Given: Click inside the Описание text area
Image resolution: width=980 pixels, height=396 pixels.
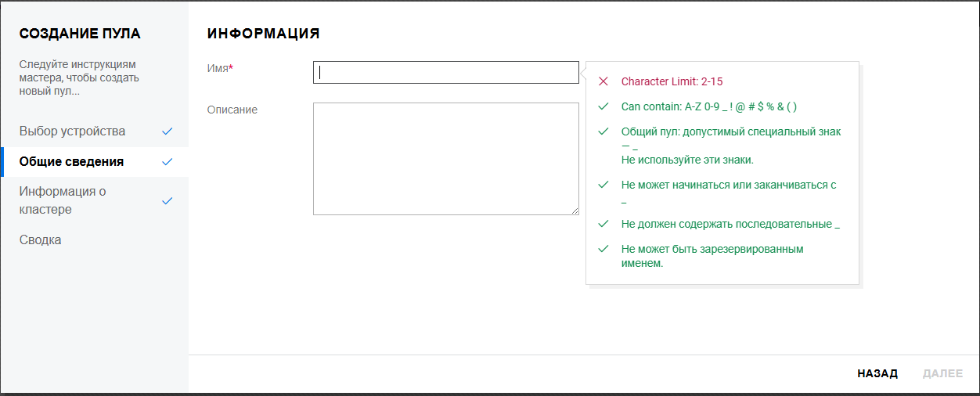Looking at the screenshot, I should click(446, 158).
